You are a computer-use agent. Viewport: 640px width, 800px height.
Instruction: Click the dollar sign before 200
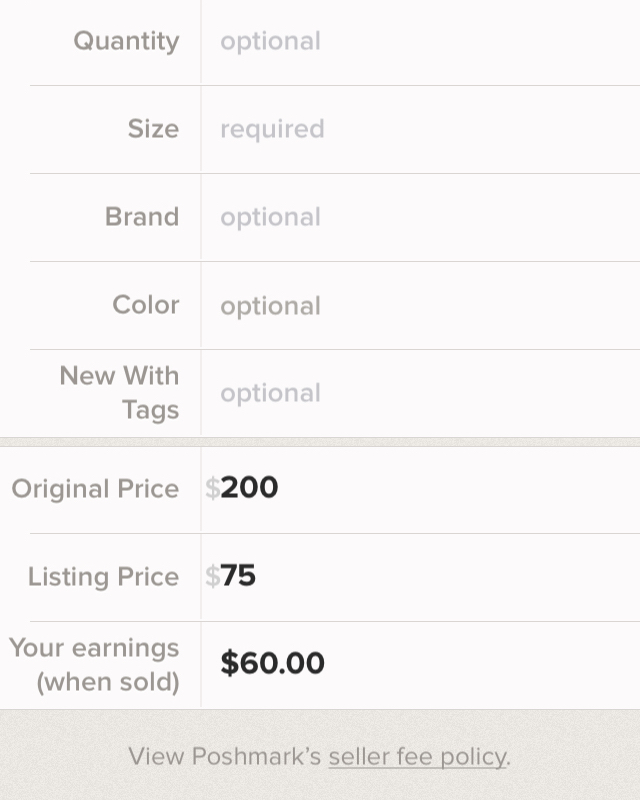(212, 488)
